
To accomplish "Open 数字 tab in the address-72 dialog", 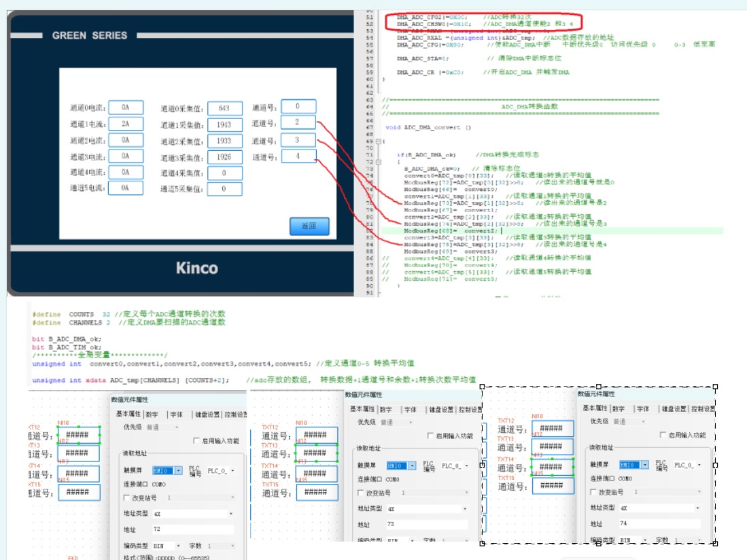I will click(152, 415).
